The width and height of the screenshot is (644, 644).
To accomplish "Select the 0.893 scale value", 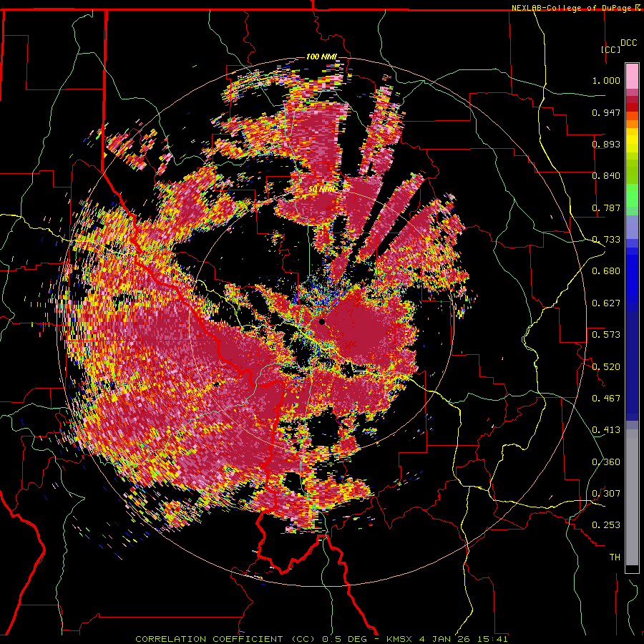I will (x=606, y=144).
